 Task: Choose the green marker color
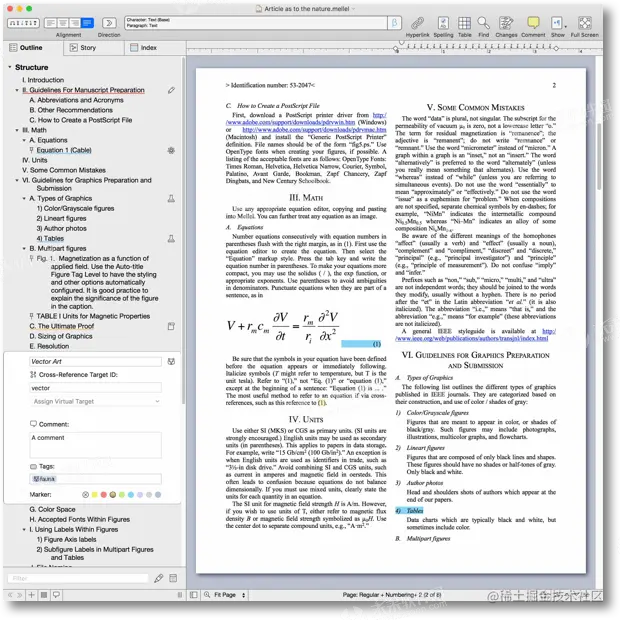[122, 495]
